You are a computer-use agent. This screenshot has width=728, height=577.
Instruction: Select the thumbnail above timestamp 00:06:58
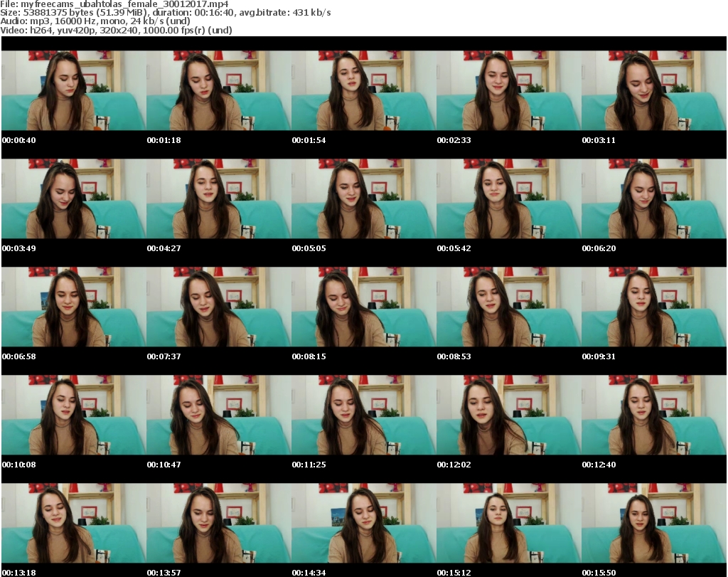click(x=74, y=307)
